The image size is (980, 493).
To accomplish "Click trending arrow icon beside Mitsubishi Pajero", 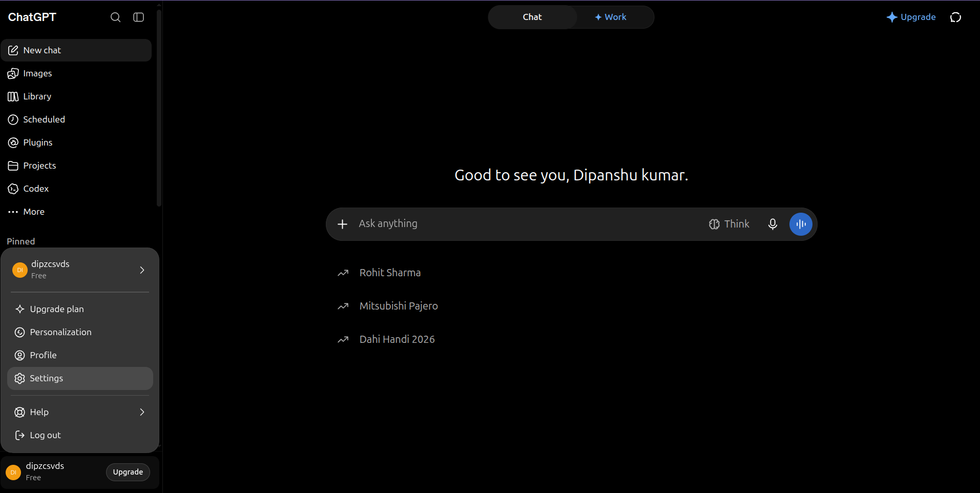I will pos(343,306).
